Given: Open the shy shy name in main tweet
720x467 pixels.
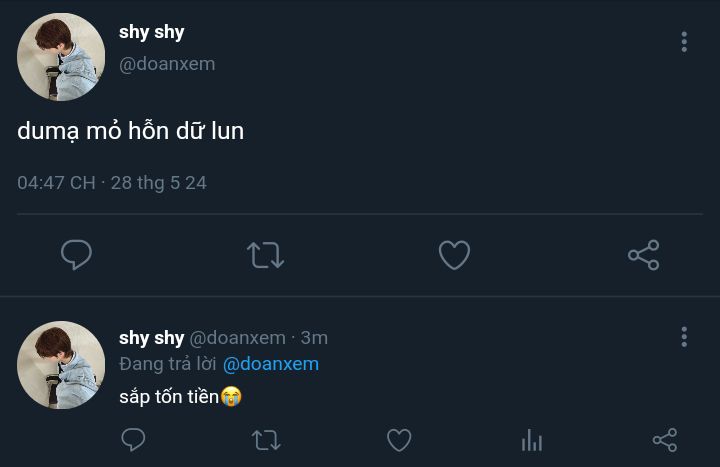Looking at the screenshot, I should (x=152, y=32).
